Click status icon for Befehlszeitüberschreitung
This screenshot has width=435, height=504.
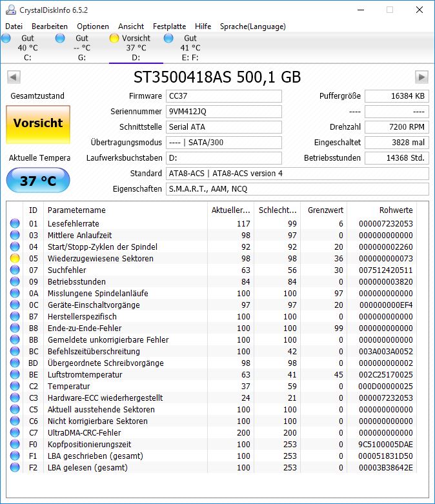click(x=15, y=351)
